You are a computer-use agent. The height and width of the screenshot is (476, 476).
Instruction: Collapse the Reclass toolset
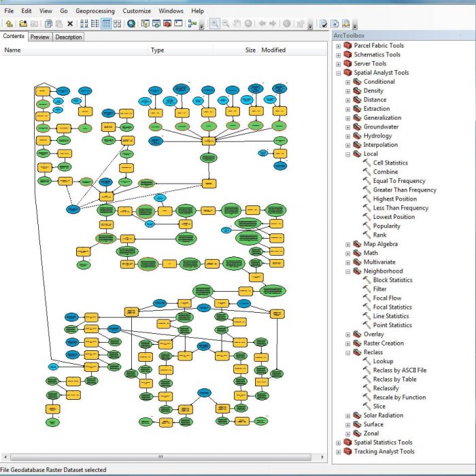coord(348,353)
